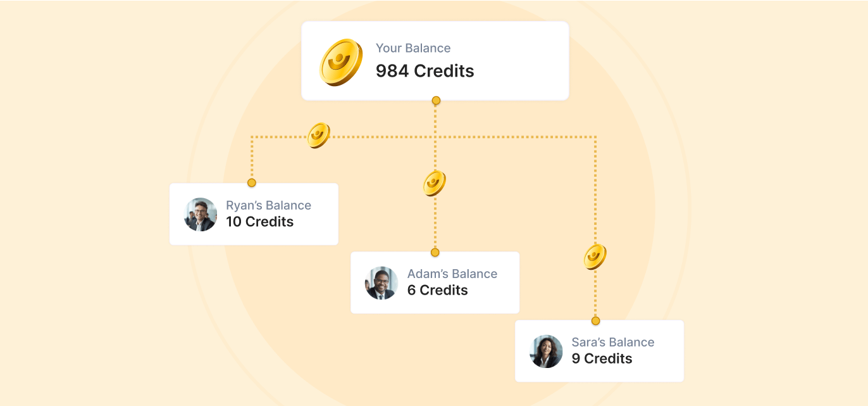Click the 6 Credits text
The width and height of the screenshot is (868, 406).
pos(438,290)
